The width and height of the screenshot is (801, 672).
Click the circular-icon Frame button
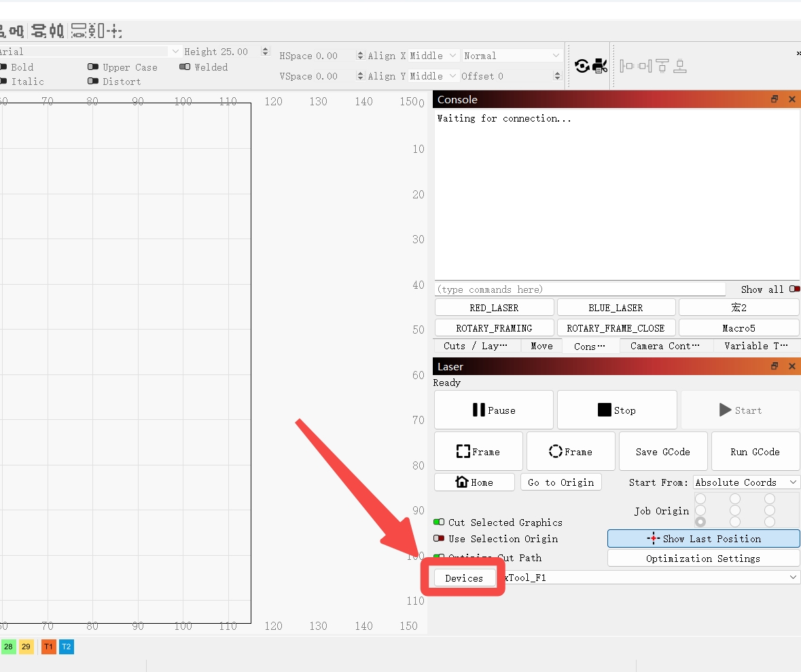tap(571, 451)
